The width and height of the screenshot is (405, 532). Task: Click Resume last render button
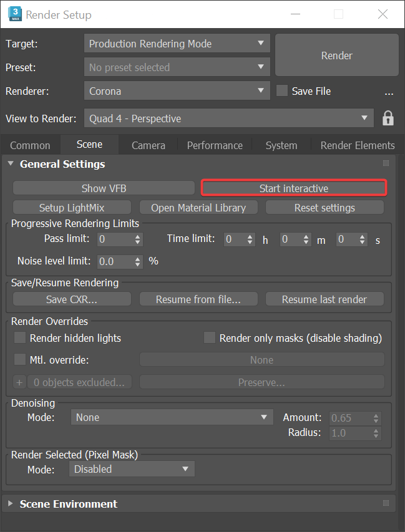[325, 299]
